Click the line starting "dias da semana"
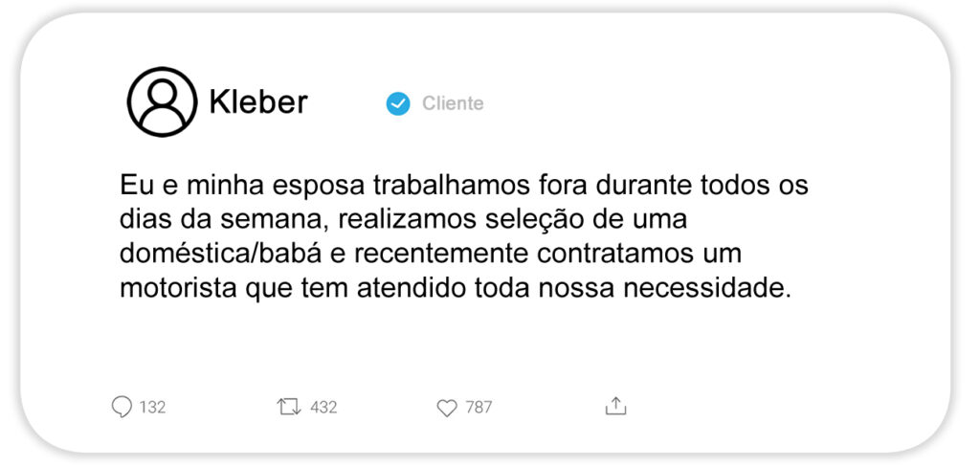Screen dimensions: 980x467 [x=403, y=221]
